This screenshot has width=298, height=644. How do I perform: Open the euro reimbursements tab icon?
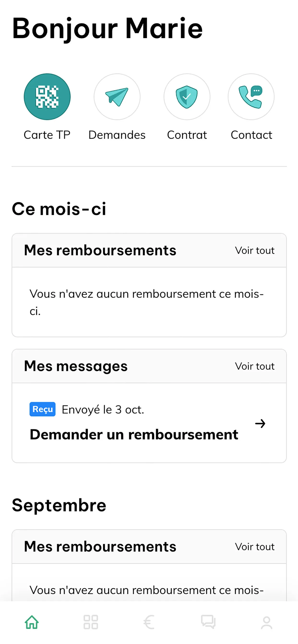coord(149,622)
